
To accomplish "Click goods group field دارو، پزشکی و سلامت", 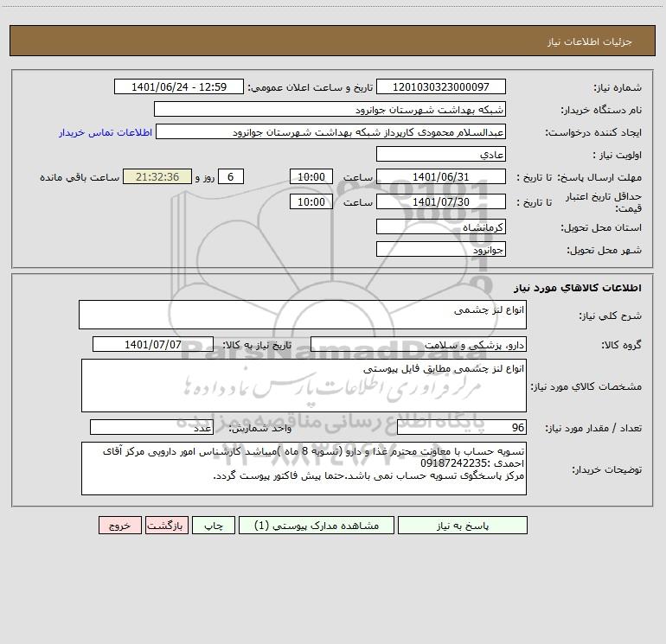I will pyautogui.click(x=419, y=344).
